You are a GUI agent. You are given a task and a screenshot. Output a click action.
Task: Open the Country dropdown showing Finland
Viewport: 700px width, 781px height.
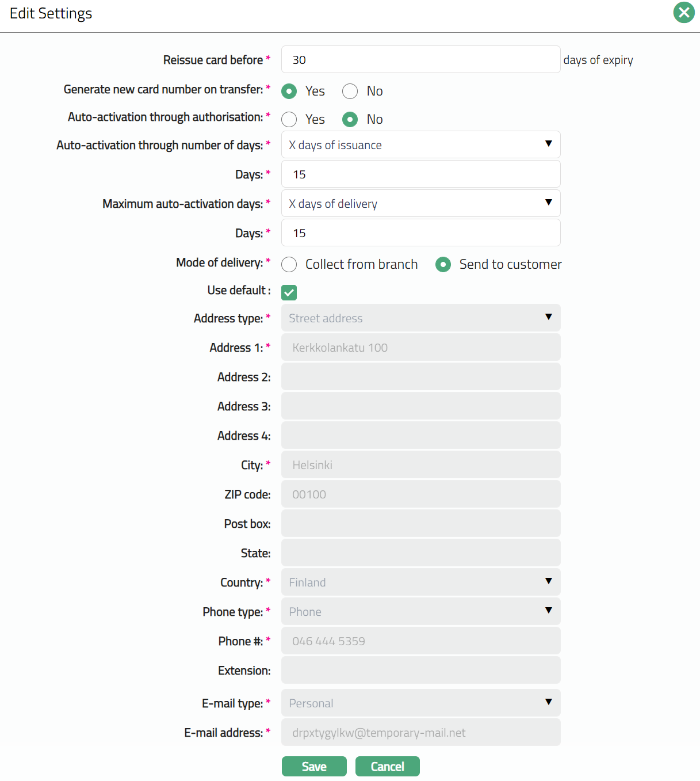420,582
